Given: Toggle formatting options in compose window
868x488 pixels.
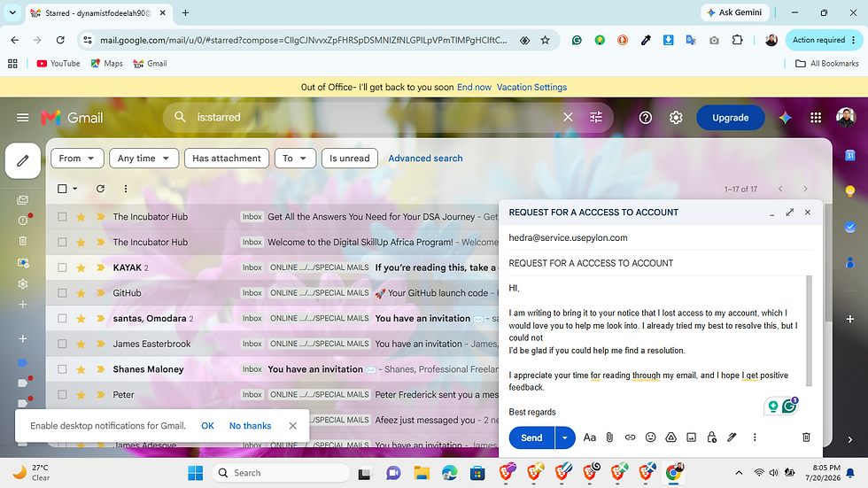Looking at the screenshot, I should click(x=590, y=438).
